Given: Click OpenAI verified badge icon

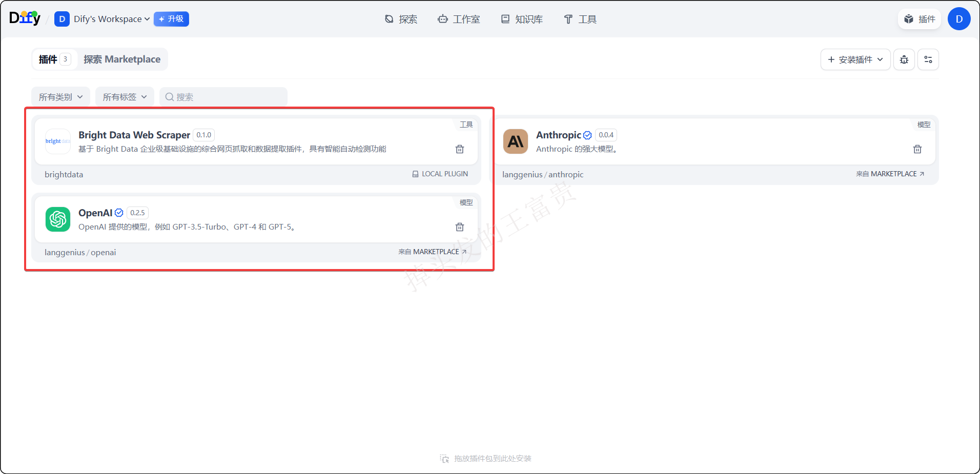Looking at the screenshot, I should [x=119, y=213].
